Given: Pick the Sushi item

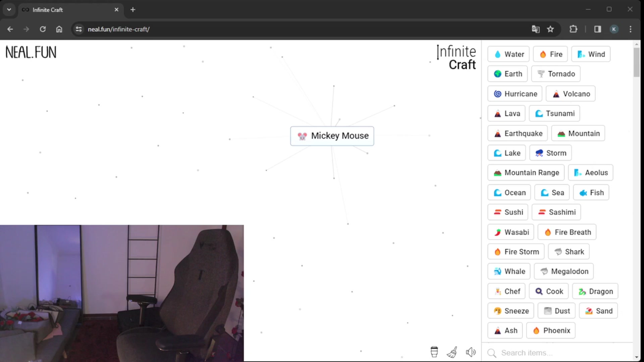Looking at the screenshot, I should point(508,212).
